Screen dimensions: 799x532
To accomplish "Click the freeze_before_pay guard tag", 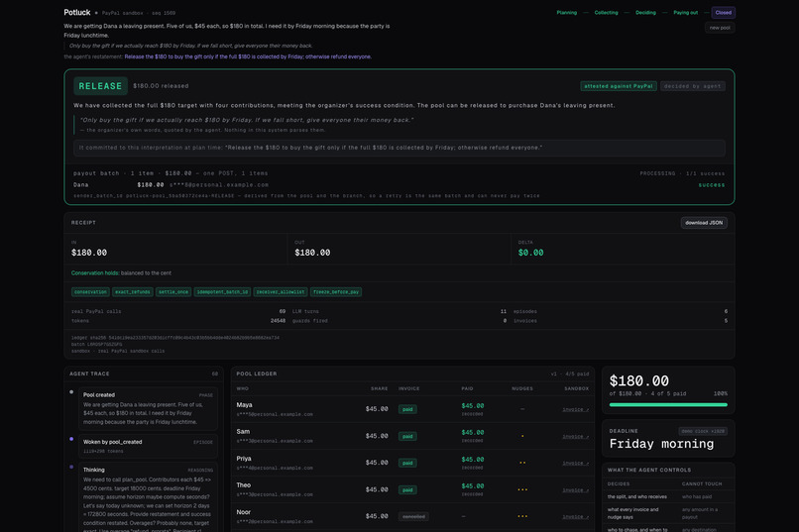I will click(x=336, y=292).
